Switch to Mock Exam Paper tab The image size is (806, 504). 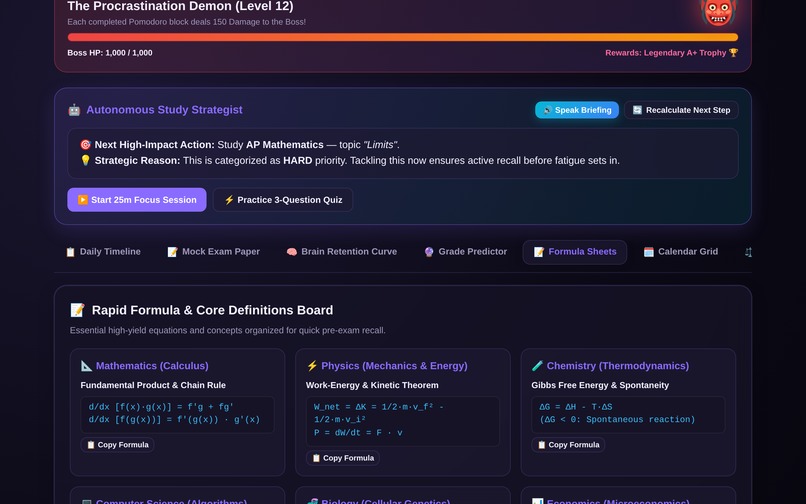(213, 252)
